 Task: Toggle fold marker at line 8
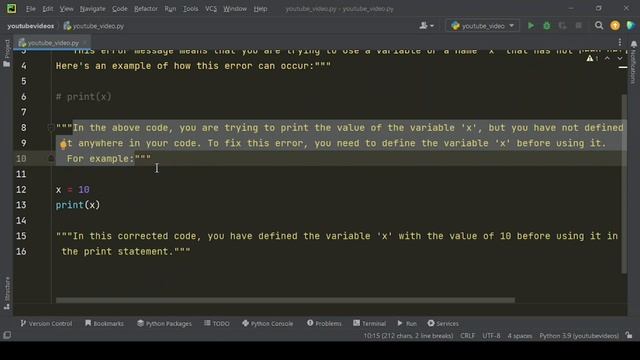pyautogui.click(x=51, y=128)
